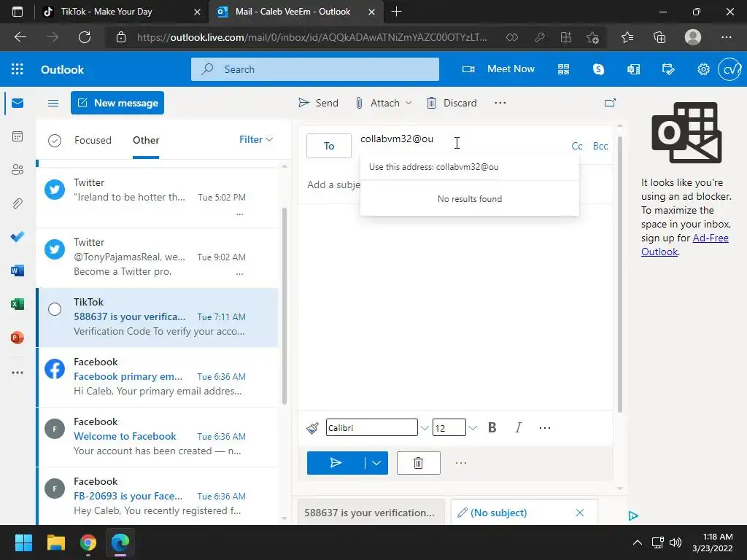Open the format painter brush icon
The height and width of the screenshot is (560, 747).
point(312,427)
